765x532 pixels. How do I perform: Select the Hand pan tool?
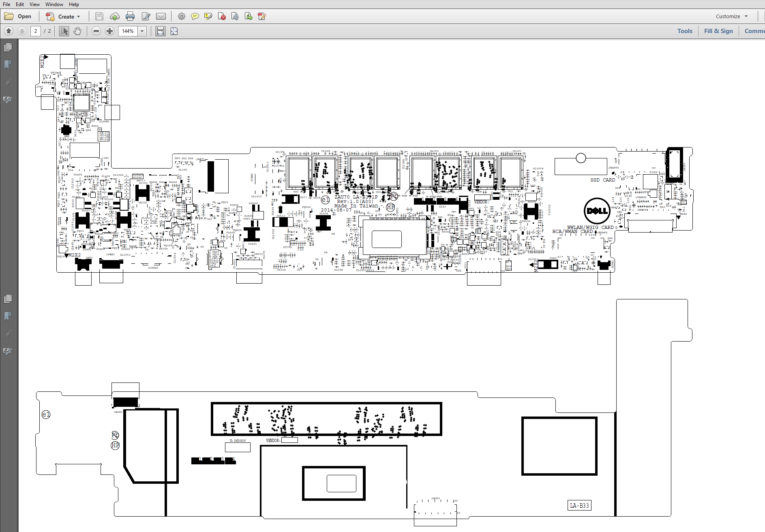(77, 31)
